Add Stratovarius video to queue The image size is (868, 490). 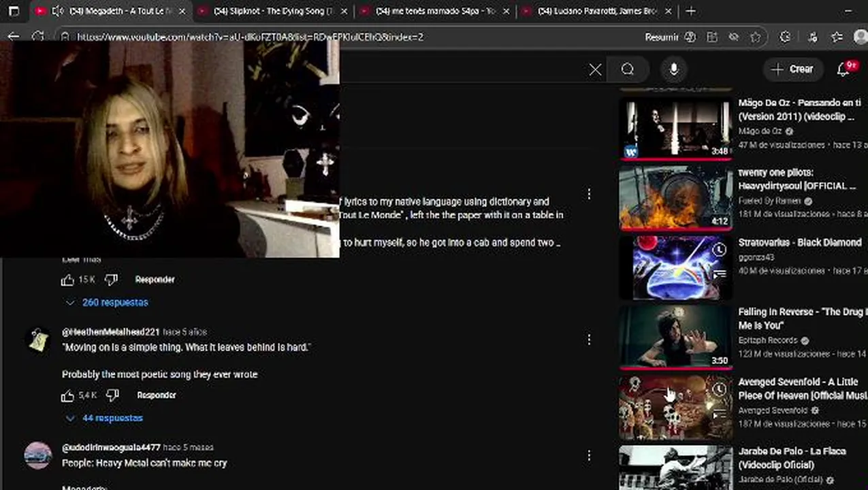(x=720, y=274)
